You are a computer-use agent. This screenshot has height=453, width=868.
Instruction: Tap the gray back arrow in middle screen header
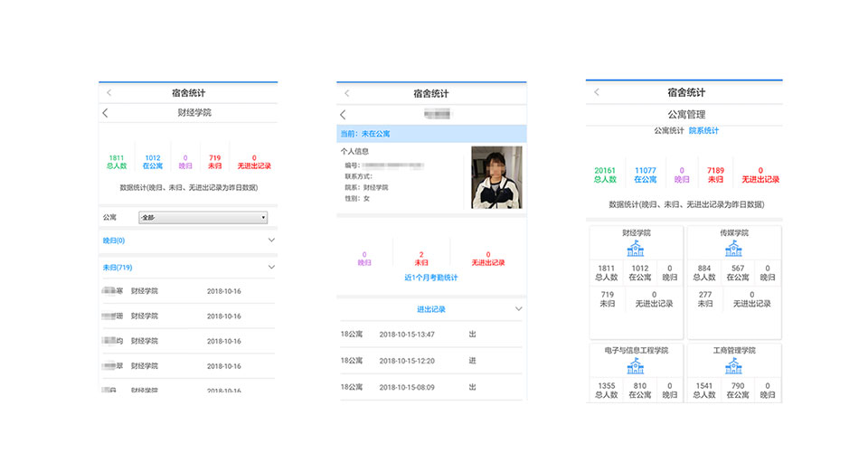coord(346,93)
